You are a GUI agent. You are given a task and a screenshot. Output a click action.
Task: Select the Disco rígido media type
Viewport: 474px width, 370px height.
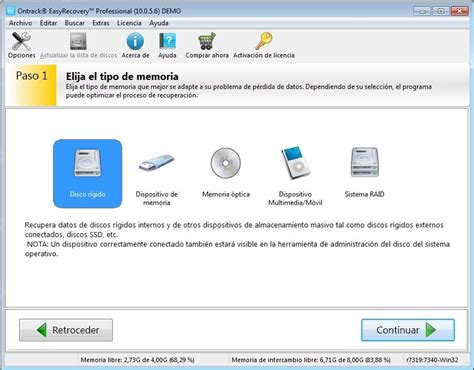(x=88, y=173)
